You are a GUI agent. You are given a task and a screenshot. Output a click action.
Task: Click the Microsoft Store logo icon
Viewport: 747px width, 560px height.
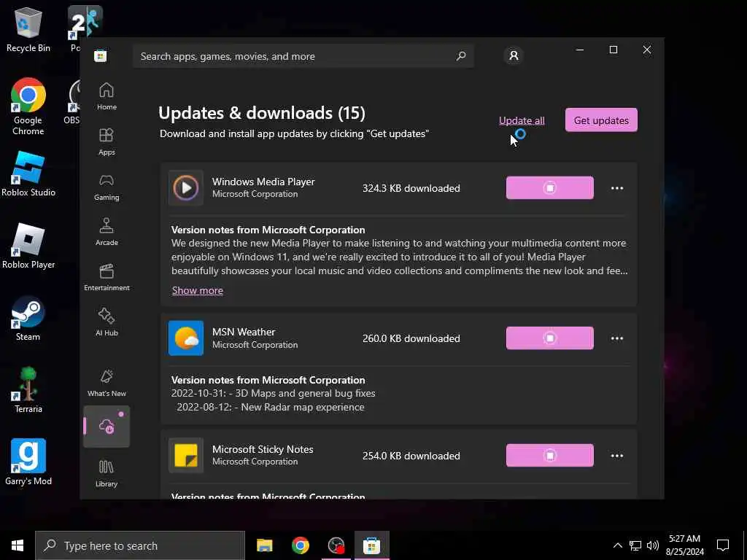click(101, 55)
